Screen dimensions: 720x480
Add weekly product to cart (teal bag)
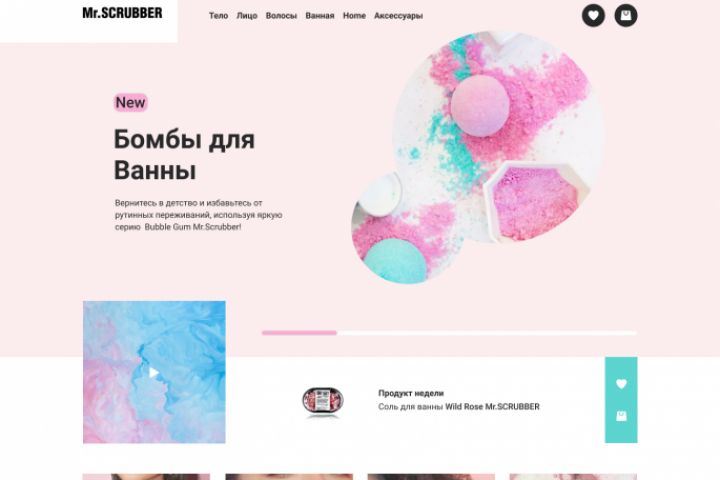pos(621,416)
